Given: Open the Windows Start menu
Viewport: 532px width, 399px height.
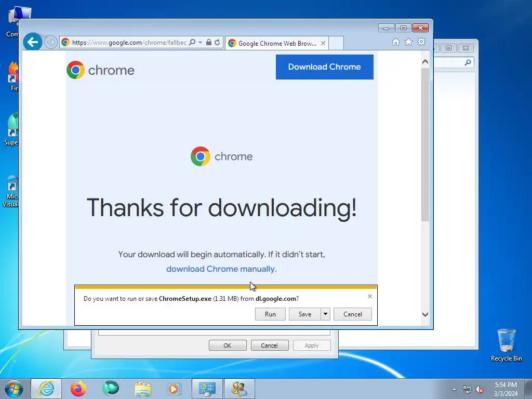Looking at the screenshot, I should (14, 389).
